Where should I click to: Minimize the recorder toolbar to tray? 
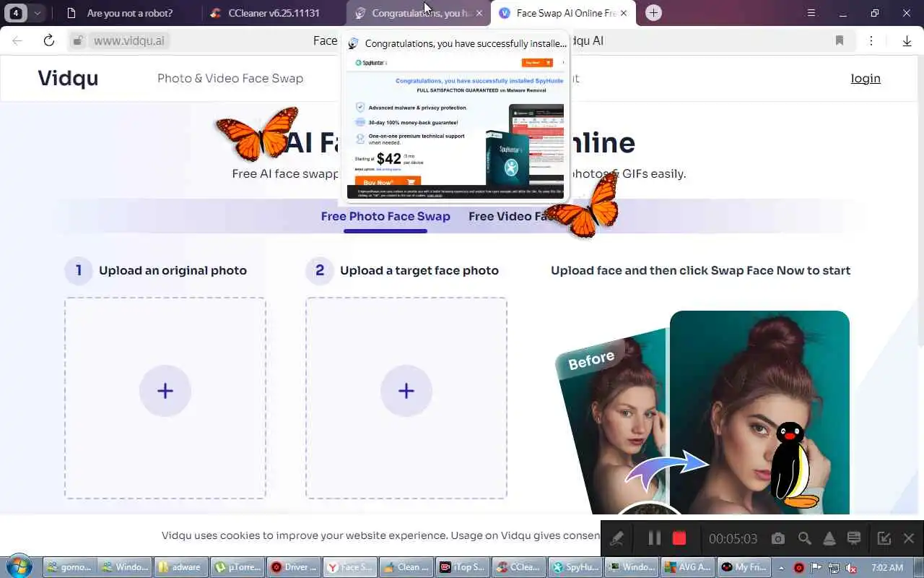point(884,538)
